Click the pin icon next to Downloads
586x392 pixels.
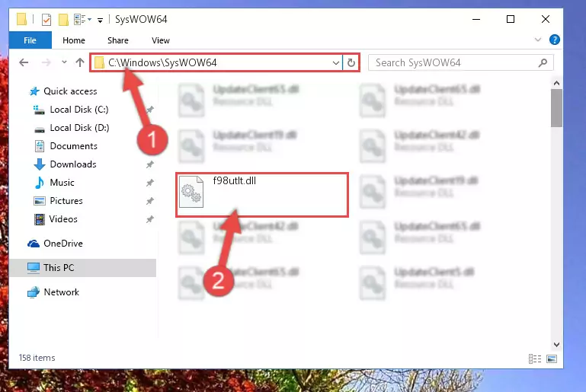[x=150, y=164]
